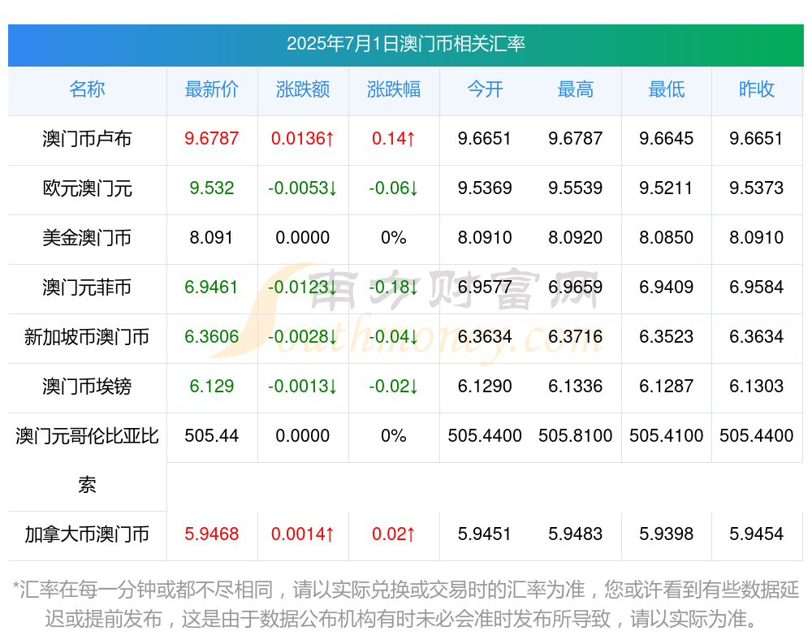Click the 欧元澳门元 row name

(x=87, y=188)
